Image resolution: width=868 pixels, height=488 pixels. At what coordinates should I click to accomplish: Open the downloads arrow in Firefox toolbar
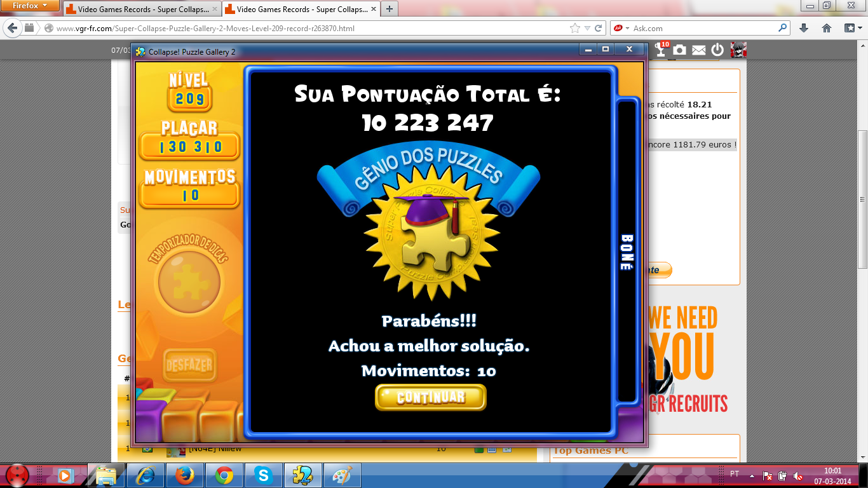[x=804, y=29]
